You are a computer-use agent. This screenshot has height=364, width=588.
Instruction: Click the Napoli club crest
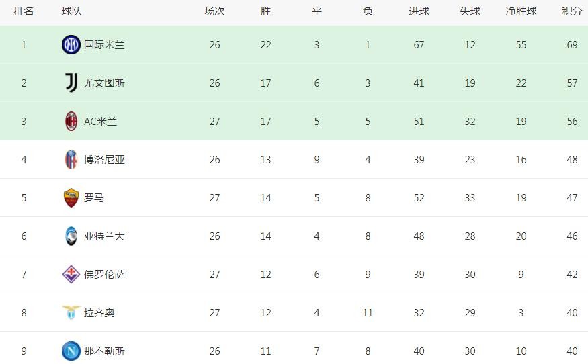coord(71,351)
